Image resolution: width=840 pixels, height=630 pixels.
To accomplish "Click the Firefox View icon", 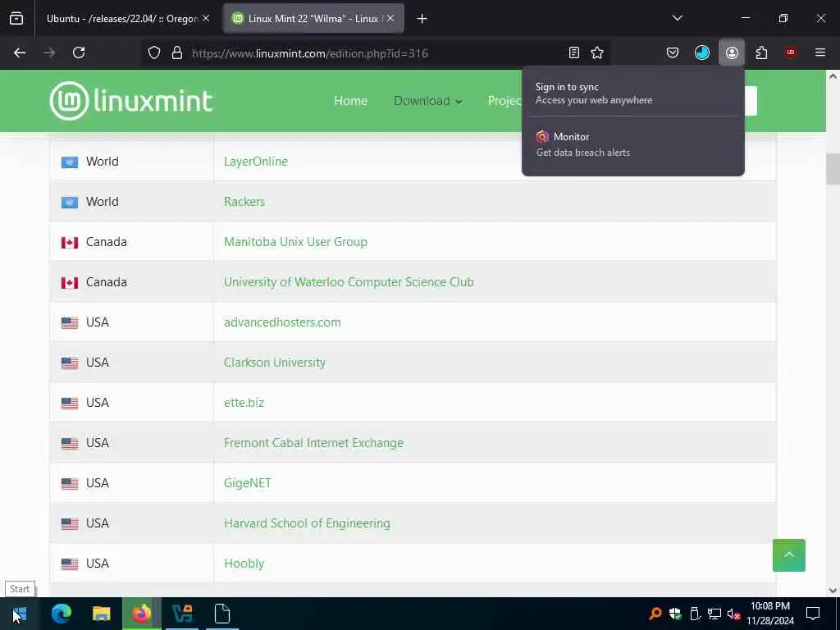I will tap(16, 18).
